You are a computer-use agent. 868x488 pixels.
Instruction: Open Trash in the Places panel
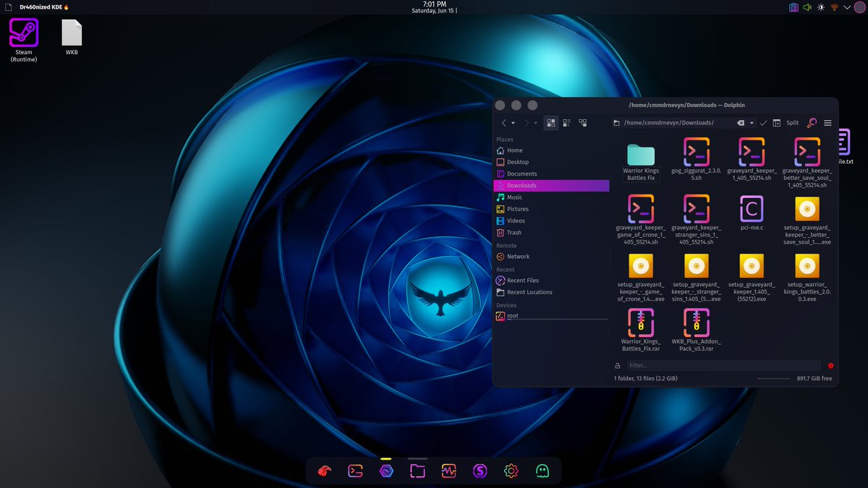(551, 233)
